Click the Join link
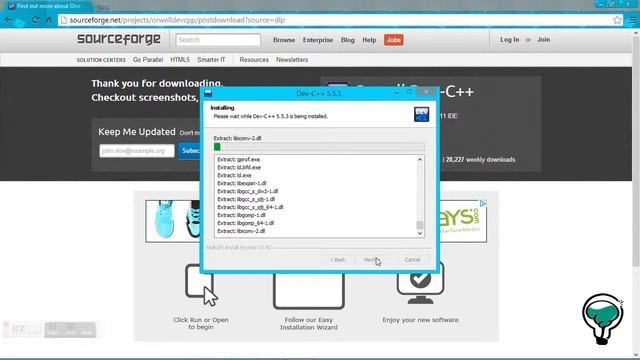 coord(543,40)
